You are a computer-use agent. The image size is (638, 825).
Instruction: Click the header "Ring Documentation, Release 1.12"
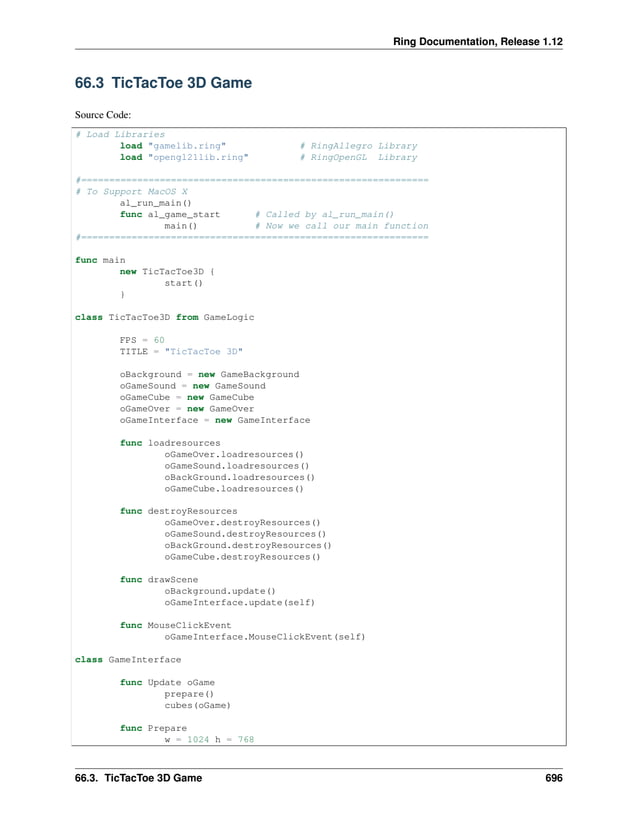click(x=478, y=42)
